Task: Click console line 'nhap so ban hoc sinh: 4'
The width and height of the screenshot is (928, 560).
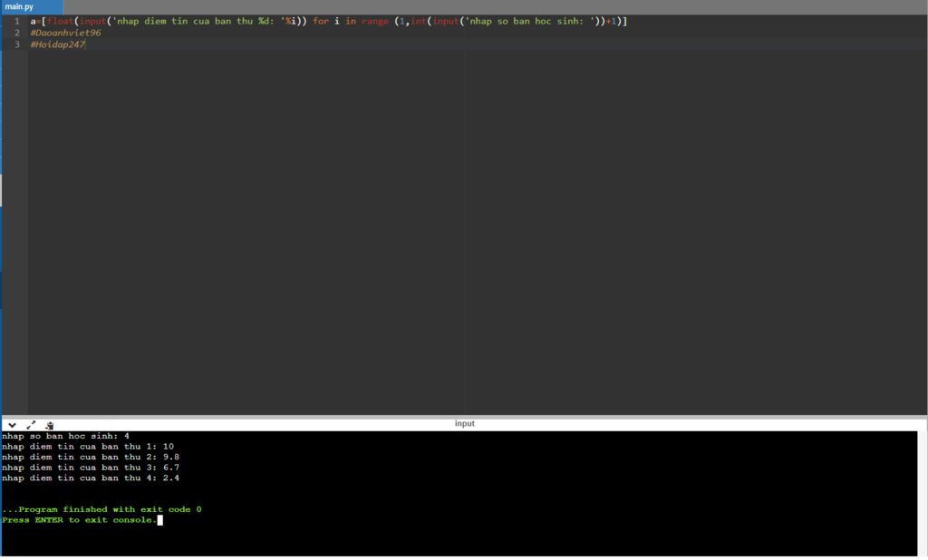Action: pos(65,436)
